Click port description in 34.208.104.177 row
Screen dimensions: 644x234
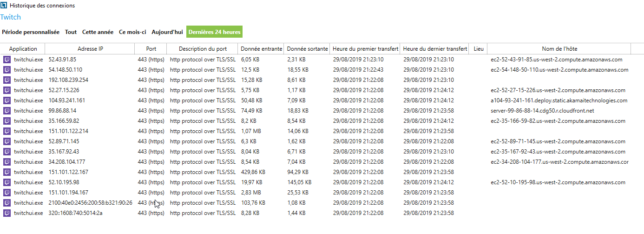203,162
